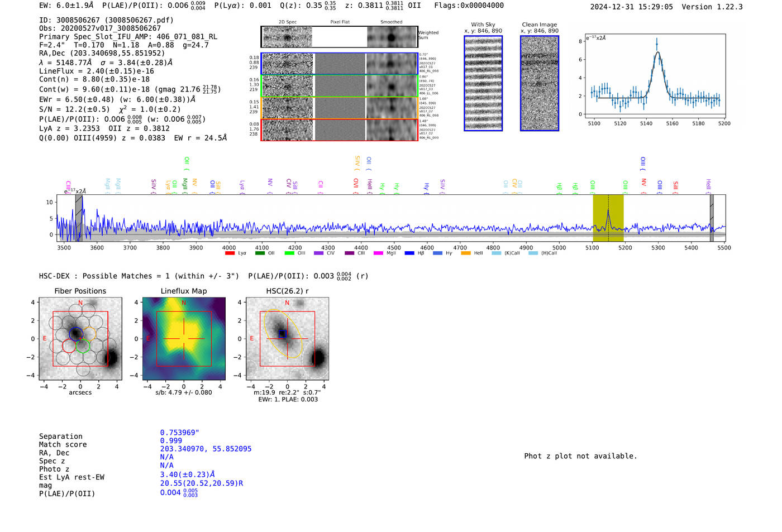
Task: Click the blue Hβ legend swatch
Action: pos(409,253)
